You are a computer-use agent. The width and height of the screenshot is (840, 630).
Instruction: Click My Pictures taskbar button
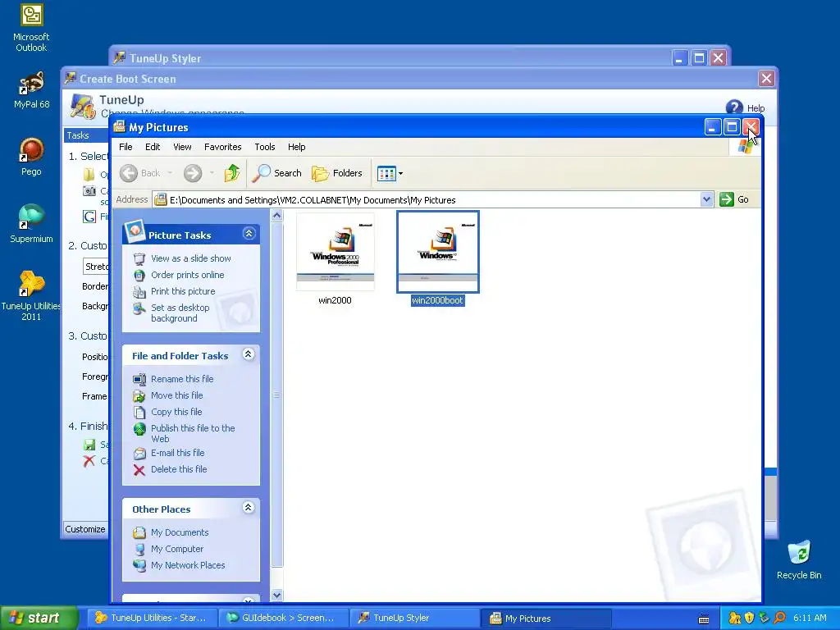546,619
